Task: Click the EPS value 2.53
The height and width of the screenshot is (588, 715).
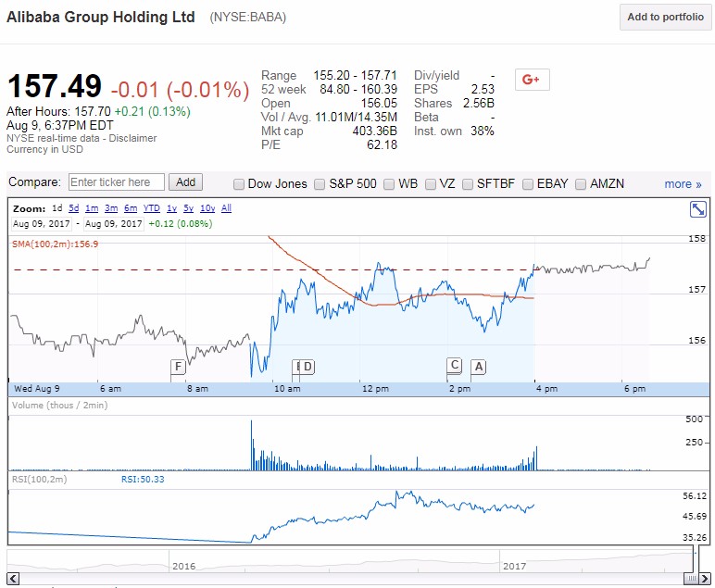Action: point(483,89)
